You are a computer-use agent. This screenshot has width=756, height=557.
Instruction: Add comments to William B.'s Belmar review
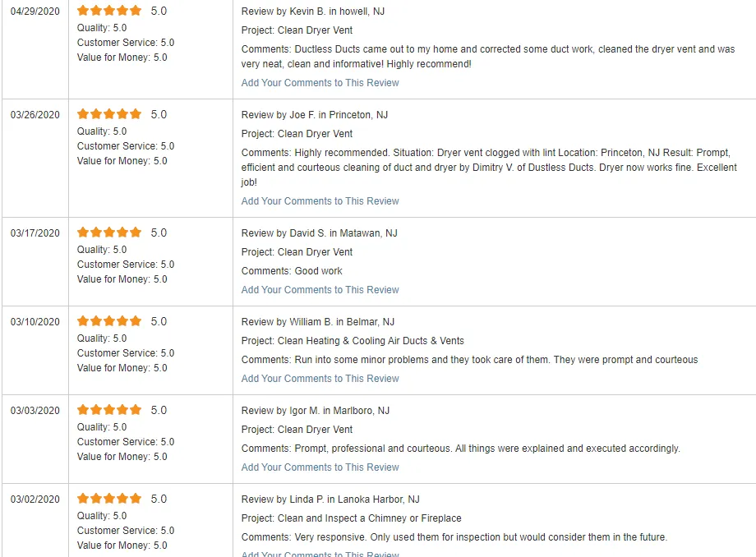click(320, 379)
